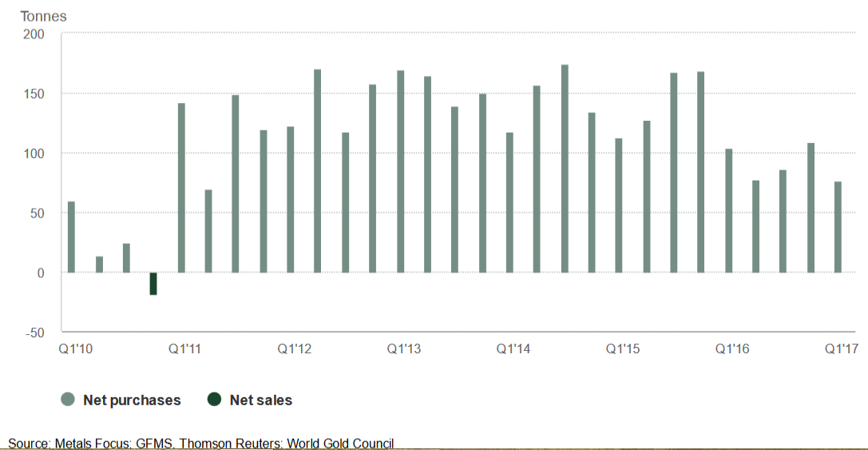Screen dimensions: 868x450
Task: Select the Q1'14 net purchases bar
Action: pos(509,203)
